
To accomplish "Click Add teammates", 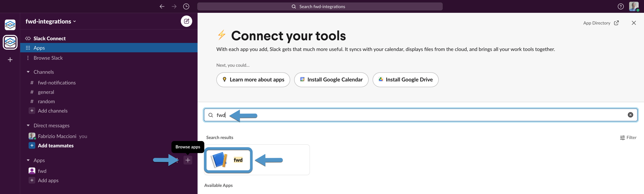I will point(56,145).
